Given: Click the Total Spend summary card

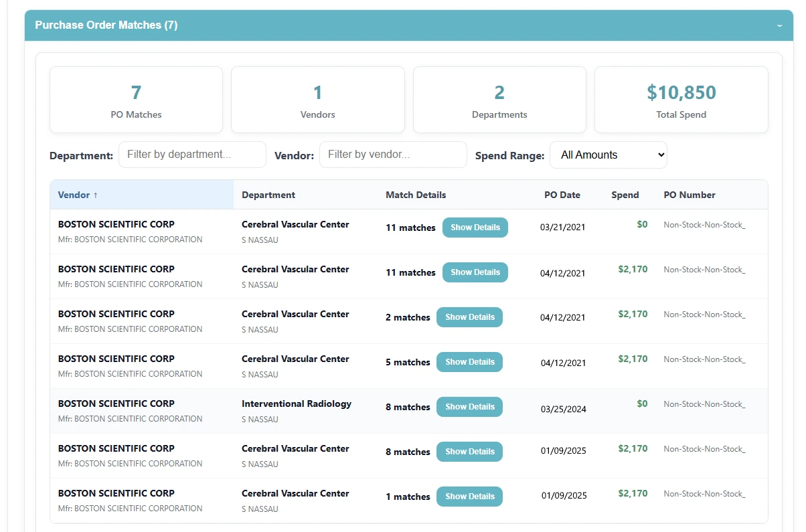Looking at the screenshot, I should 681,100.
